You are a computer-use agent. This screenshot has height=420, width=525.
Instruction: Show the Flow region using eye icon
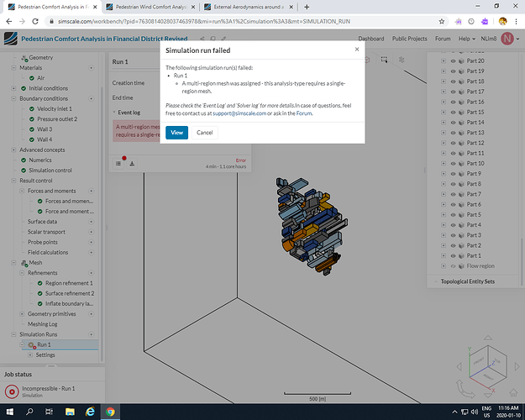tap(453, 266)
